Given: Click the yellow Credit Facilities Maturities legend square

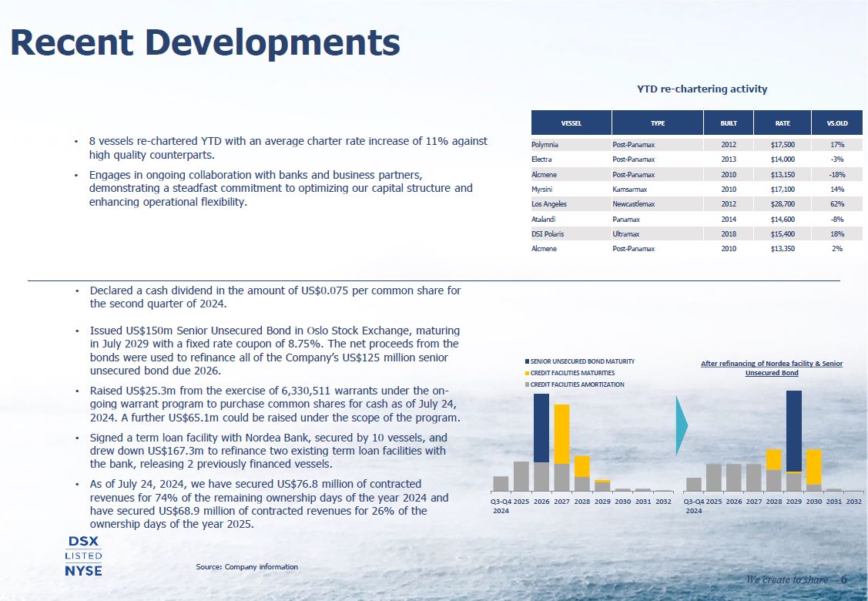Looking at the screenshot, I should [527, 373].
